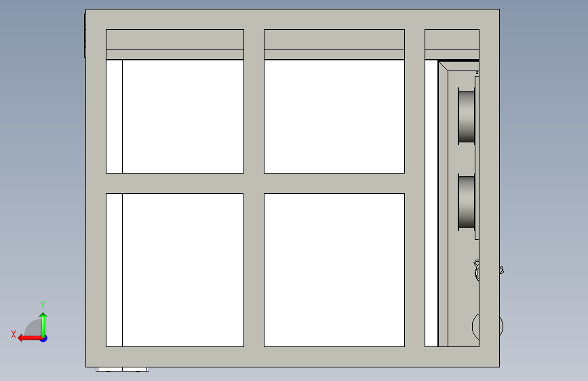This screenshot has width=588, height=381.
Task: Select the frame's horizontal middle crossbar
Action: pyautogui.click(x=255, y=183)
